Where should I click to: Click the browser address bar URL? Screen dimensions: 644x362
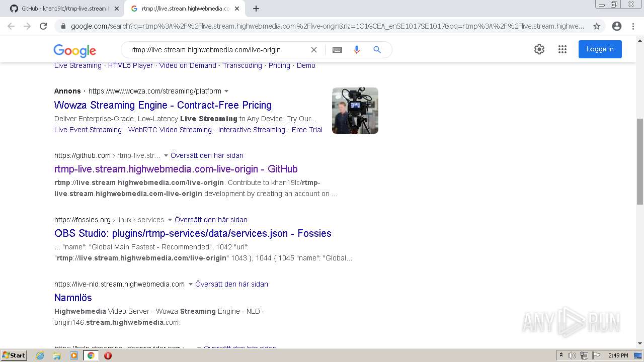pos(328,26)
